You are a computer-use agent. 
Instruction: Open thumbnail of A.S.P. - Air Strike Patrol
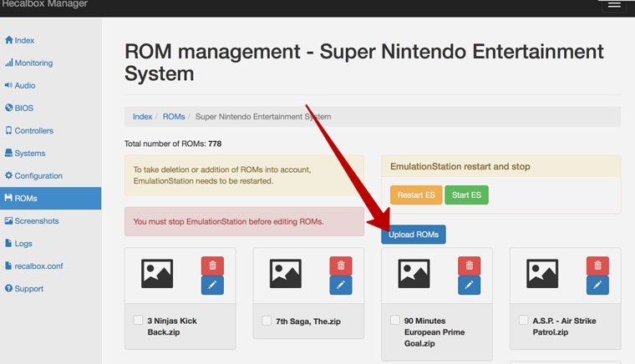pos(542,273)
